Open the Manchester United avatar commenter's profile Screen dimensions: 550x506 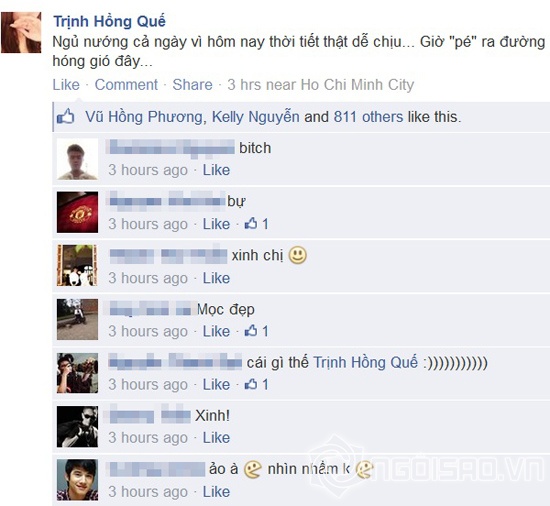coord(78,212)
